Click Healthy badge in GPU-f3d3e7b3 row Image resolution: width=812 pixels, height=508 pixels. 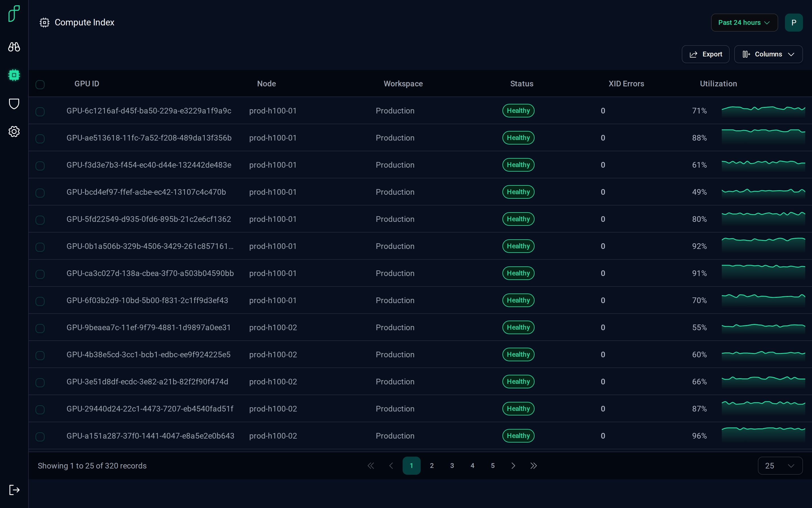518,165
